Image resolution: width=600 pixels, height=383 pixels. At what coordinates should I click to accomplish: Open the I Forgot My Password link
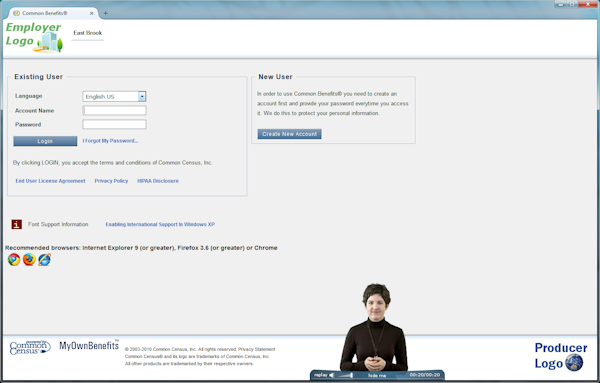click(x=110, y=141)
